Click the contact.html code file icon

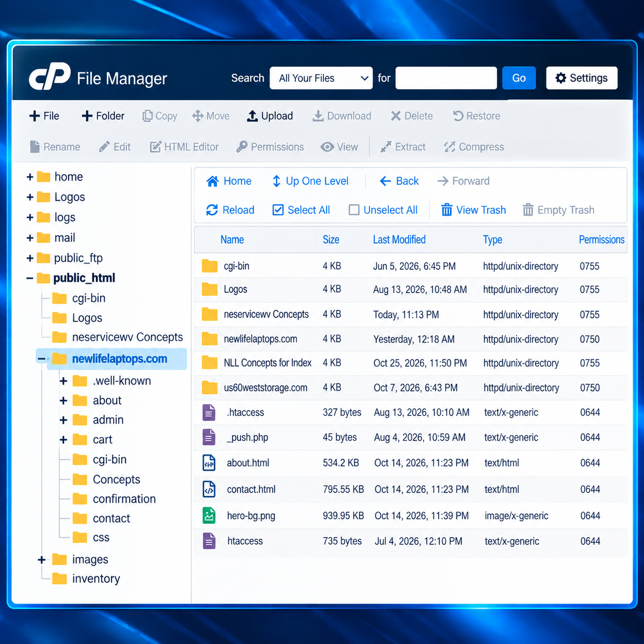tap(209, 489)
